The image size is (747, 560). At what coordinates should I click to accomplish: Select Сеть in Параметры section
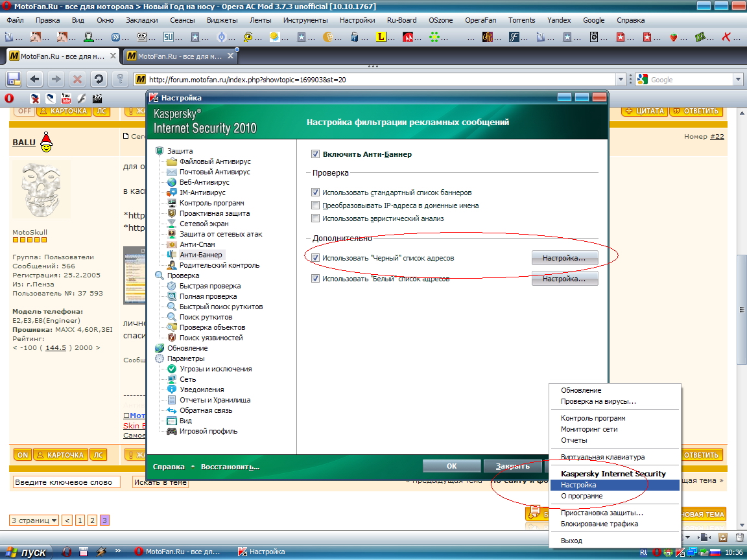tap(187, 380)
